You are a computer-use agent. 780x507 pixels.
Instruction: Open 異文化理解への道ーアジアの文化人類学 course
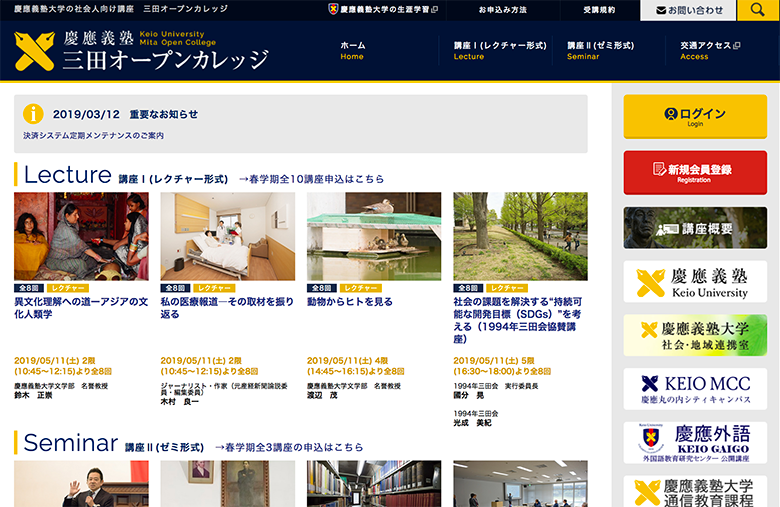click(81, 308)
